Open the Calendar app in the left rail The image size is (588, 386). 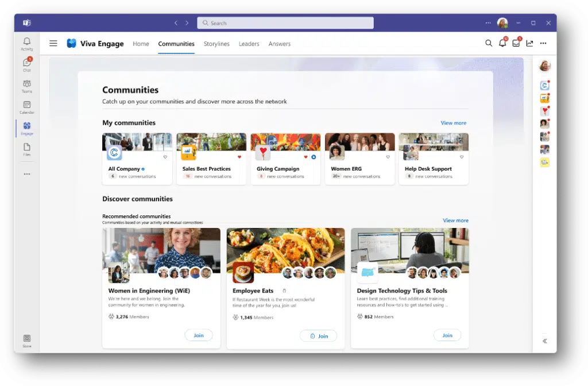pos(27,107)
